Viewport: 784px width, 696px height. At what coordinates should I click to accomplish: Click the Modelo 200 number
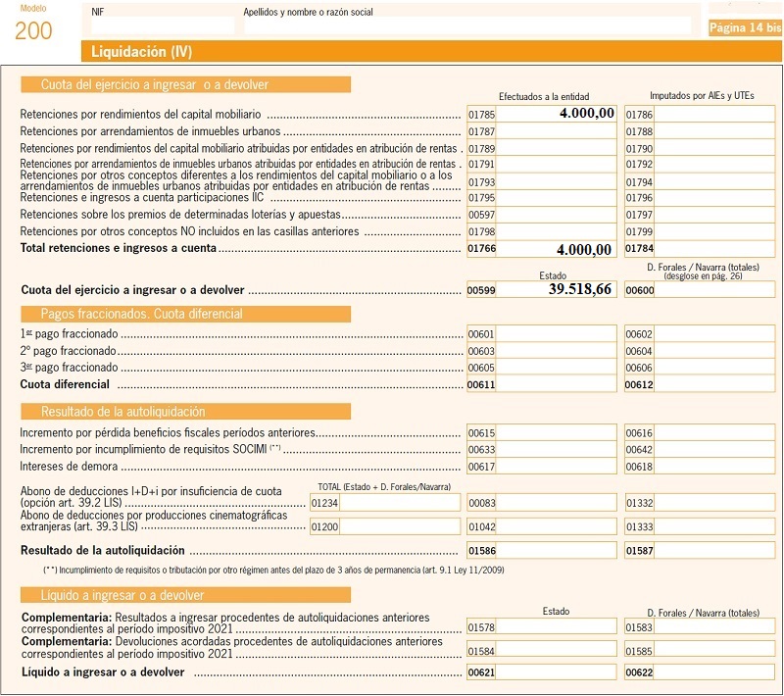point(33,31)
